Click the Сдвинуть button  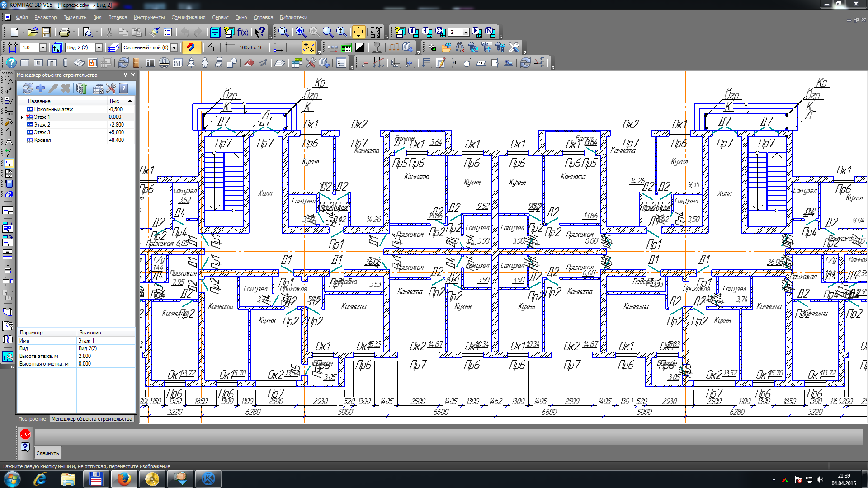click(x=47, y=453)
